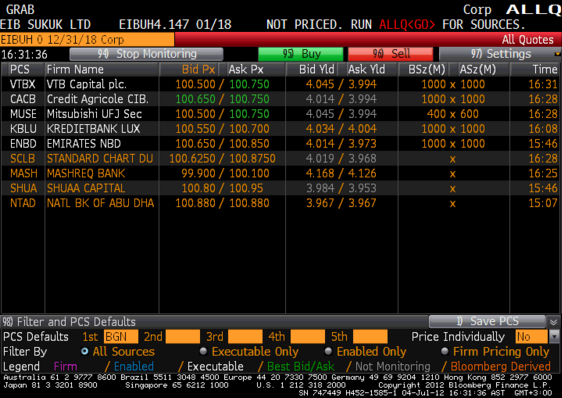Click the MASH PCS code
The image size is (562, 398).
coord(23,174)
